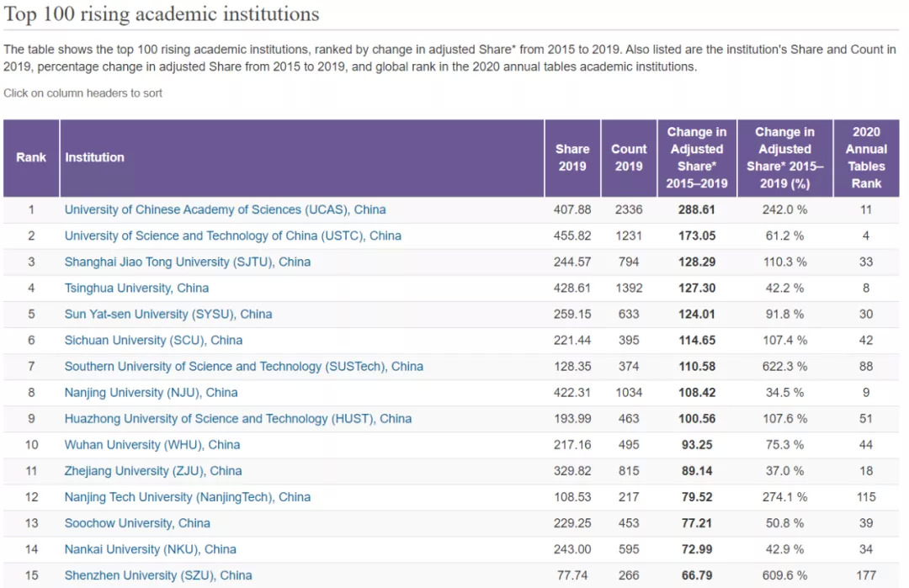Click Shanghai Jiao Tong University link
Screen dimensions: 909x588
(187, 262)
